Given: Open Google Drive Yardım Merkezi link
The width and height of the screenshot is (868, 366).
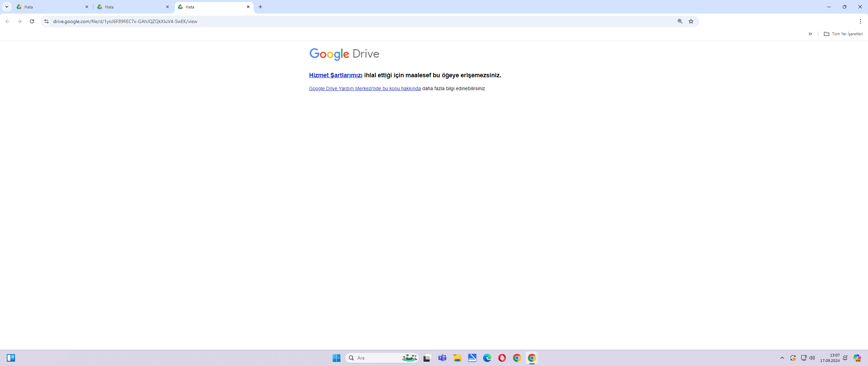Looking at the screenshot, I should pyautogui.click(x=365, y=88).
